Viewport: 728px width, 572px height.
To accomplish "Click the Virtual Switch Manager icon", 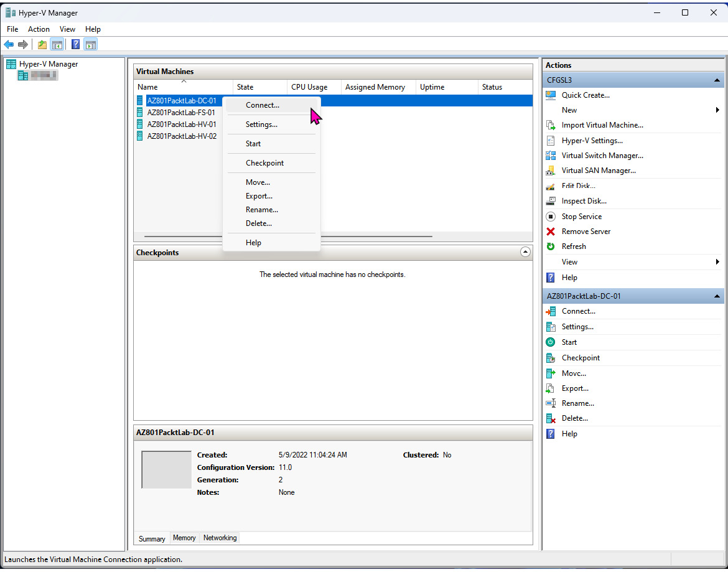I will (x=551, y=156).
